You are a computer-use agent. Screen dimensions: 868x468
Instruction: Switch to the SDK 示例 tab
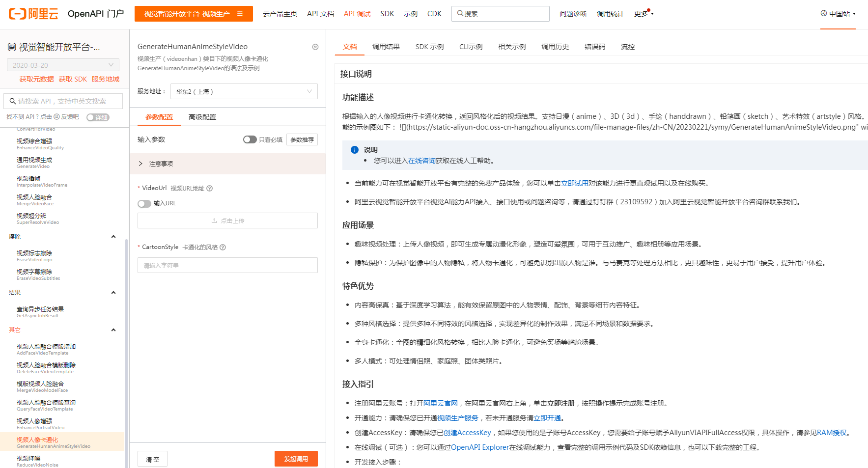[429, 47]
